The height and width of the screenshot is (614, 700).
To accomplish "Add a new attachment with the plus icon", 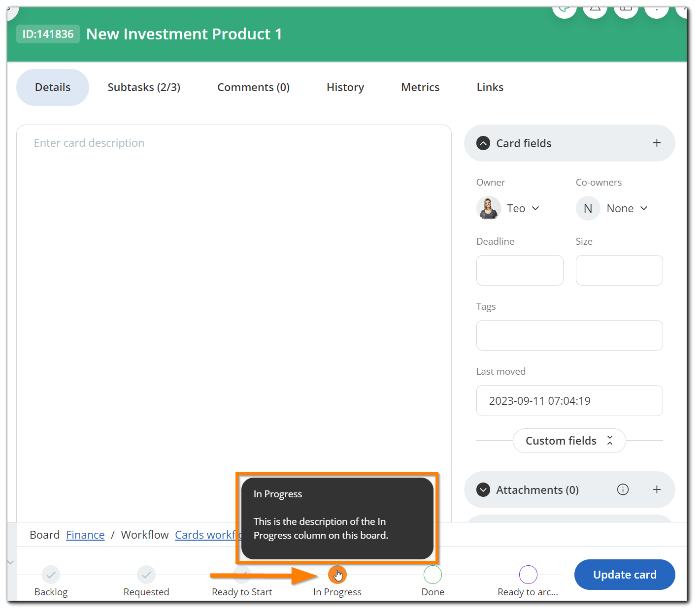I will point(657,489).
